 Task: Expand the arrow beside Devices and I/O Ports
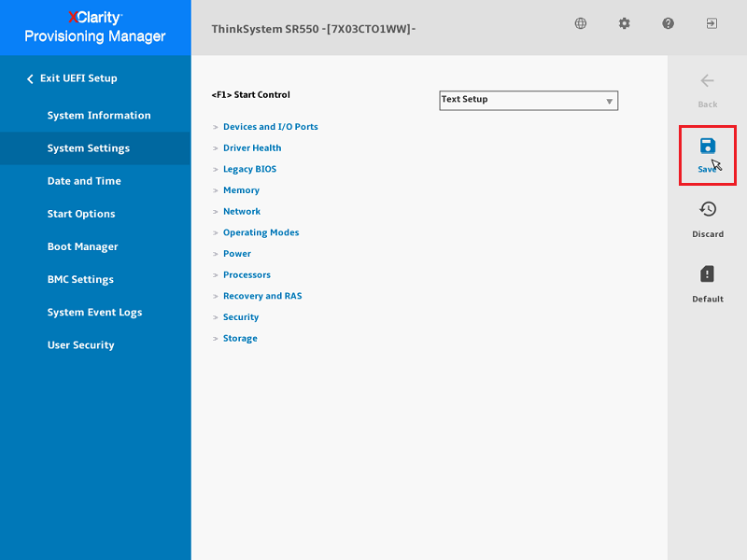[216, 127]
